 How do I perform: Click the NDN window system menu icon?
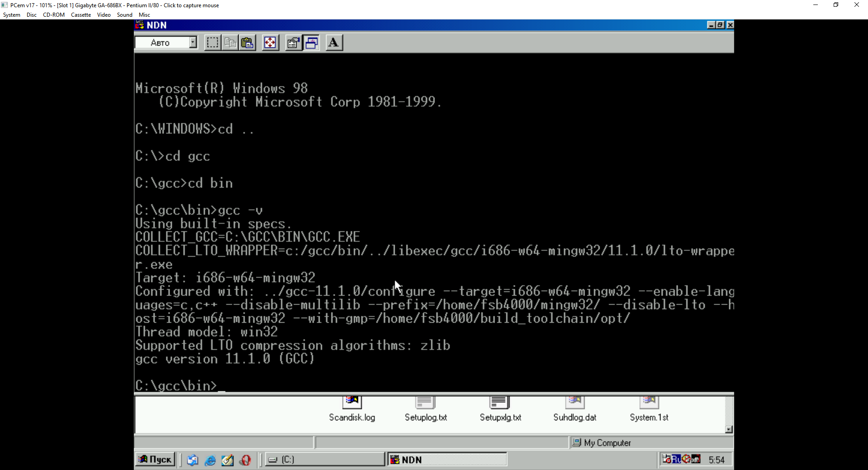pos(140,25)
